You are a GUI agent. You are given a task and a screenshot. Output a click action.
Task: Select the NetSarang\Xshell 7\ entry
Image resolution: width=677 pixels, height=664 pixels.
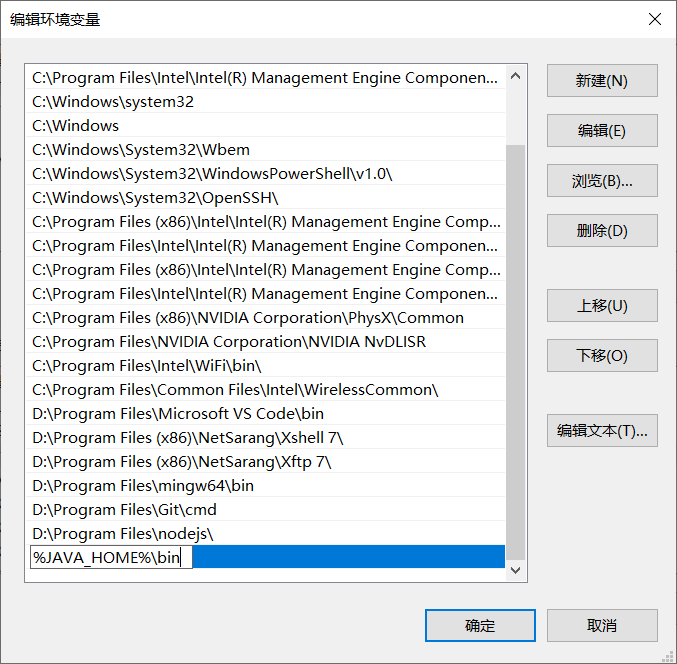pyautogui.click(x=188, y=438)
